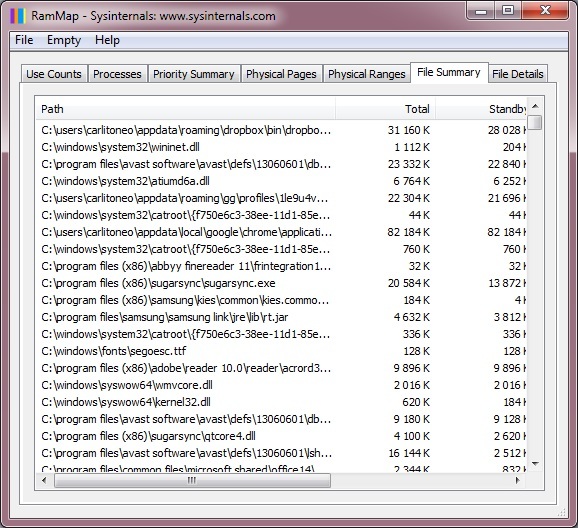Switch to the Processes tab
This screenshot has width=578, height=528.
coord(117,74)
